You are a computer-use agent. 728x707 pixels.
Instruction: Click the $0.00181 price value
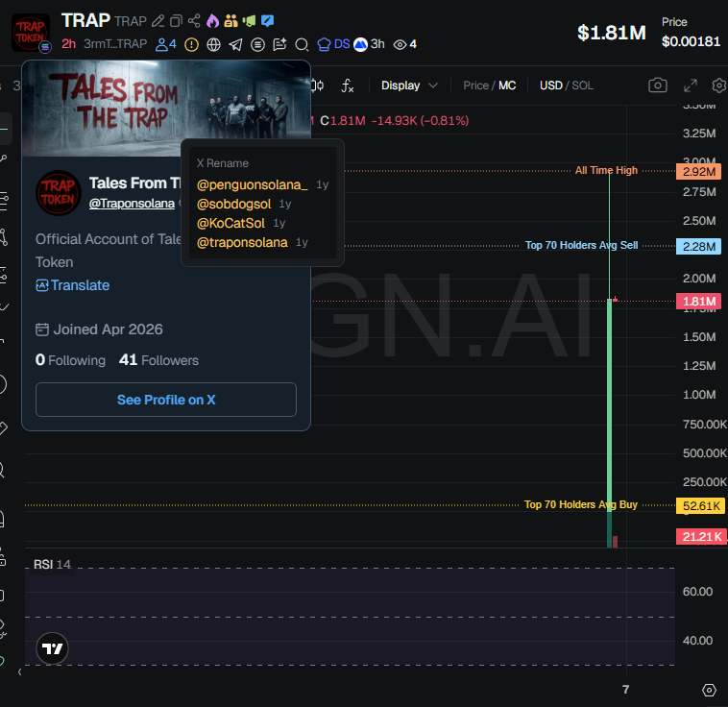tap(691, 41)
